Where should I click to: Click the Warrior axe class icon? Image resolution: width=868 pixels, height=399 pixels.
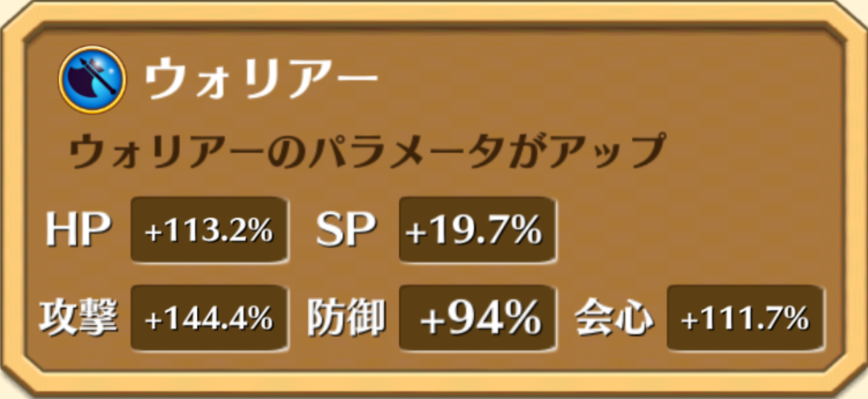[x=92, y=80]
